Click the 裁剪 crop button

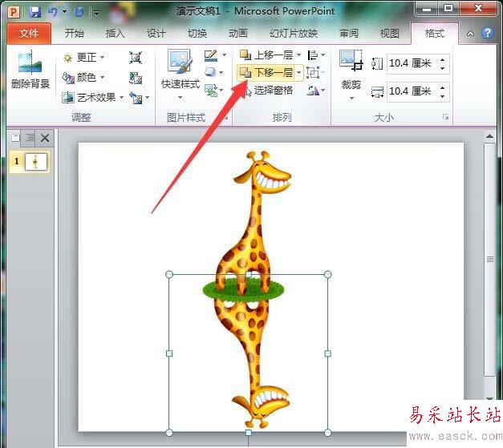pyautogui.click(x=351, y=69)
